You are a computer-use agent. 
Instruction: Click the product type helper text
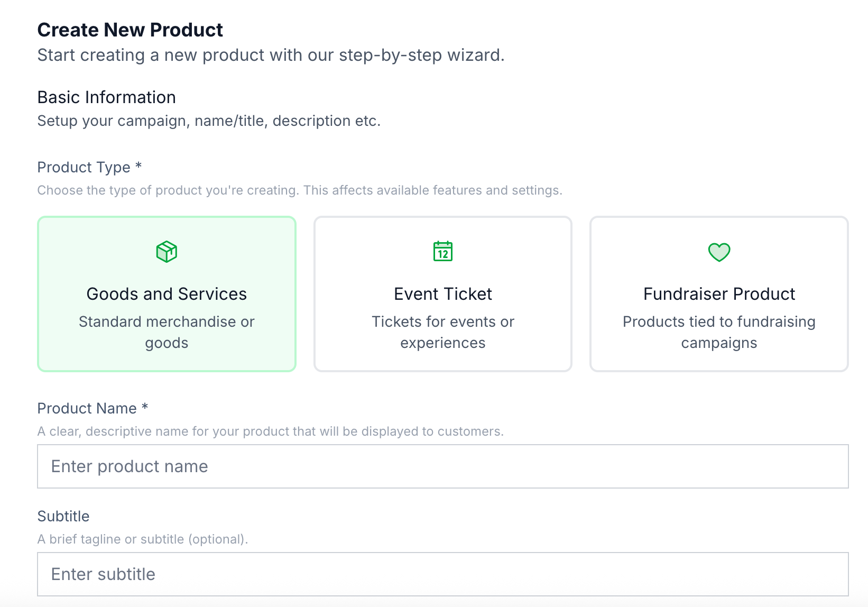click(299, 190)
